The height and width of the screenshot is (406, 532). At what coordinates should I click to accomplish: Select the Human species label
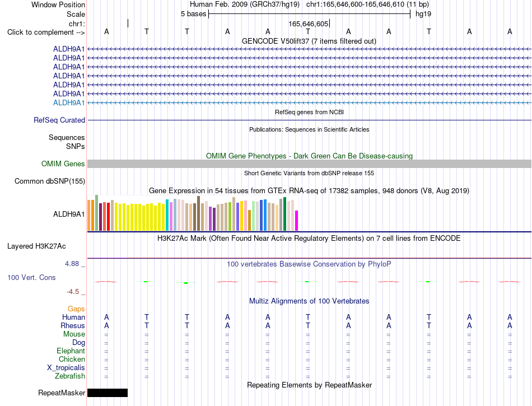[x=73, y=317]
